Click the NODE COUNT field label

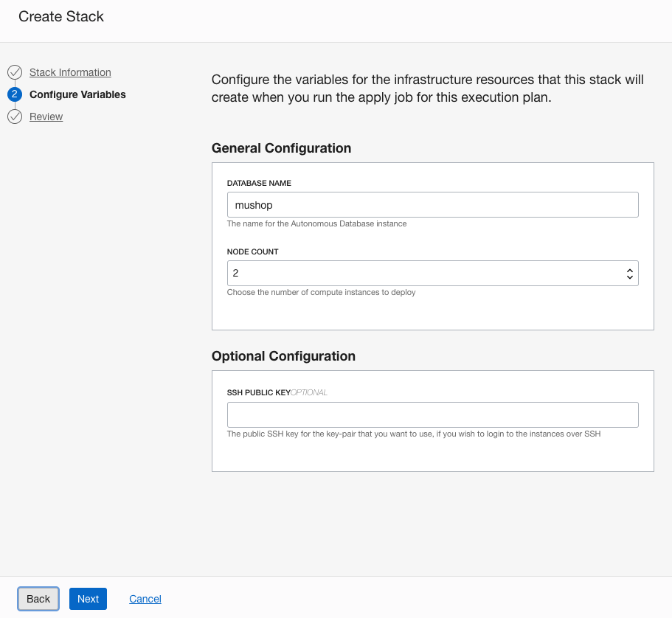coord(252,251)
